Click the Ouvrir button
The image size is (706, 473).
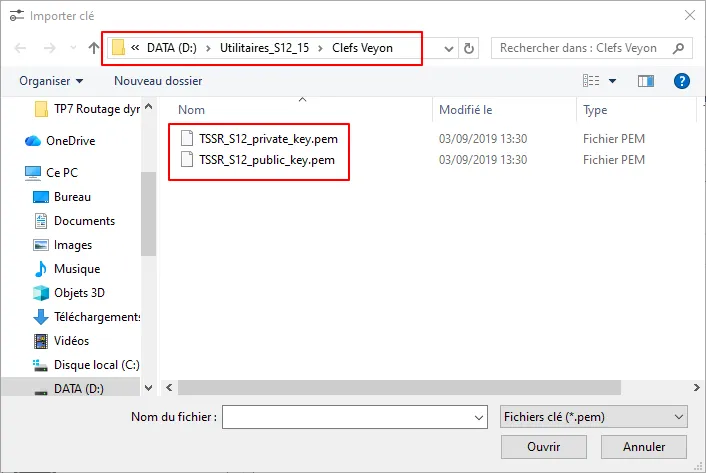[x=543, y=447]
